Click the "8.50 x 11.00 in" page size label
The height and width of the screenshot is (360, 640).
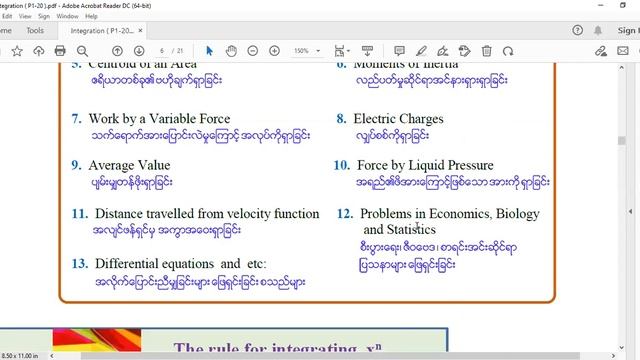[x=20, y=356]
